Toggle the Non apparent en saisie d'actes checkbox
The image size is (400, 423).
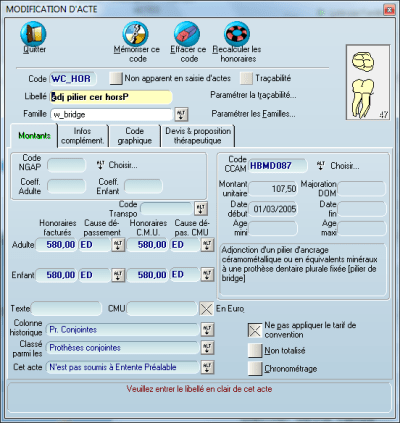(116, 78)
